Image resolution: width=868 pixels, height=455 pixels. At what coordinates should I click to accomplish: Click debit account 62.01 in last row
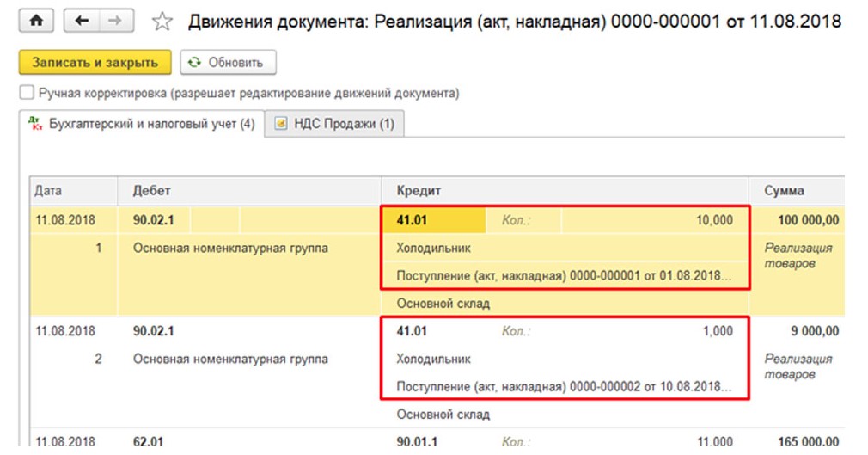click(148, 442)
